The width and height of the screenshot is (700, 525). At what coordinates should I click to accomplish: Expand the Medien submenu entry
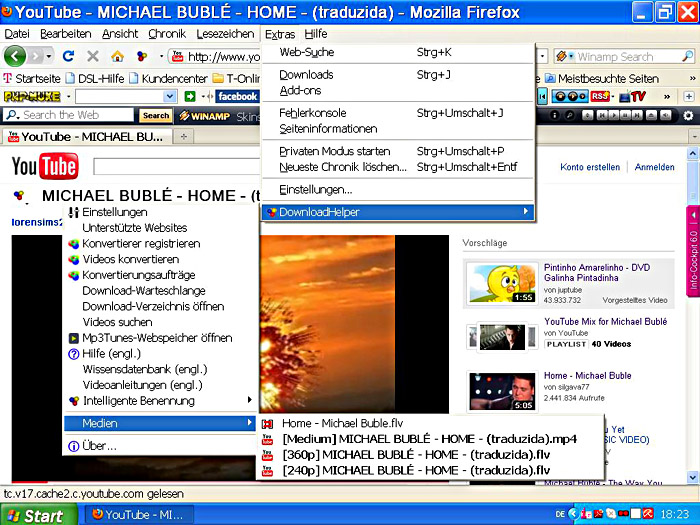[x=160, y=423]
